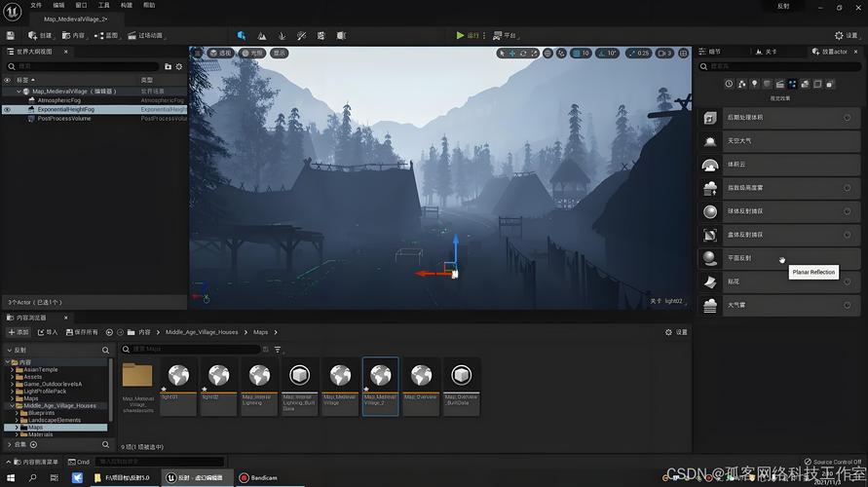The width and height of the screenshot is (868, 487).
Task: Switch to Foliage mode icon
Action: click(282, 35)
